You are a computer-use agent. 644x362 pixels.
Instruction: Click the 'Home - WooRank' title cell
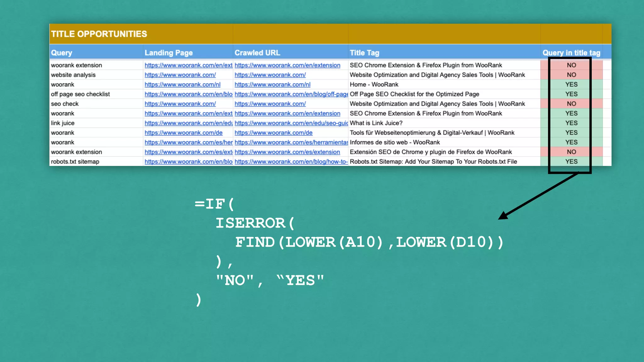[444, 85]
